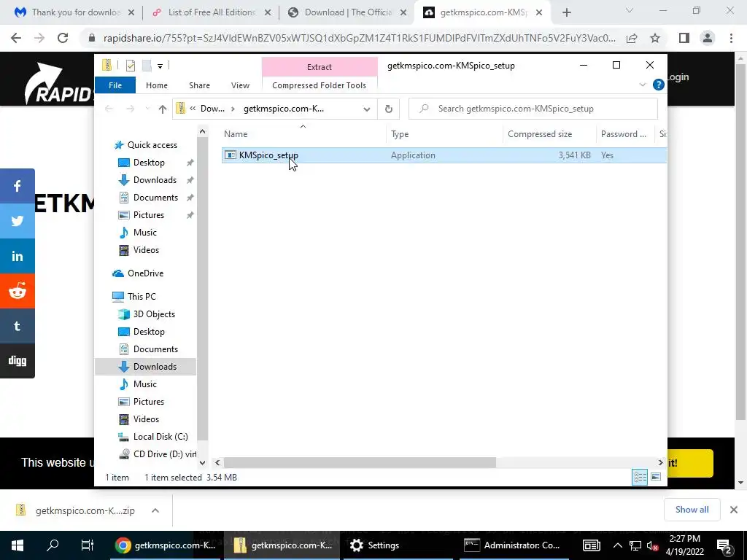Open Task View on the taskbar

pyautogui.click(x=88, y=545)
